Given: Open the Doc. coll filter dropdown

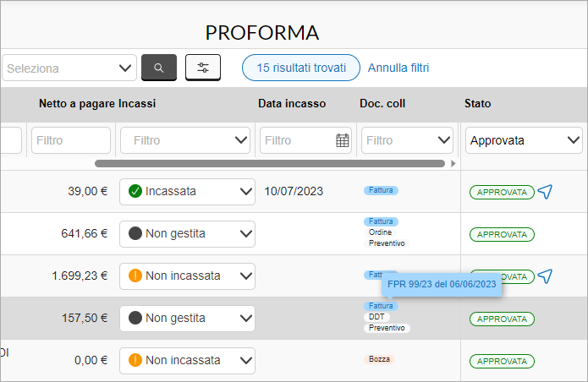Looking at the screenshot, I should 407,140.
